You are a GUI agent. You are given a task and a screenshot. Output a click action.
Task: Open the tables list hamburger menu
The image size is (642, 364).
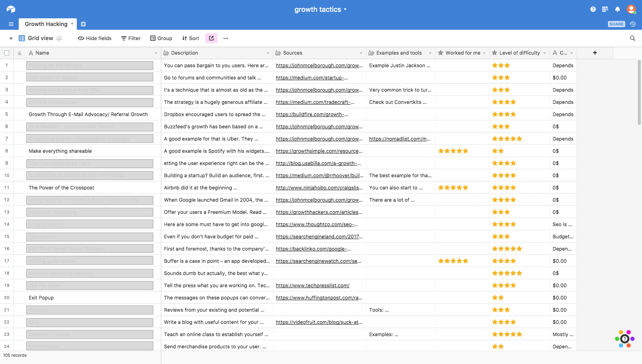coord(11,24)
